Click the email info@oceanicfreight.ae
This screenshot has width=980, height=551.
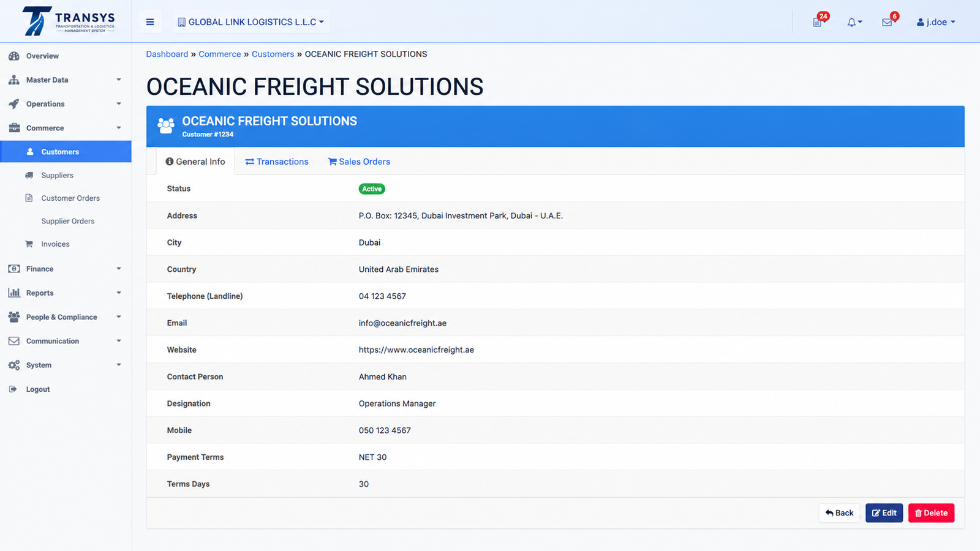402,323
